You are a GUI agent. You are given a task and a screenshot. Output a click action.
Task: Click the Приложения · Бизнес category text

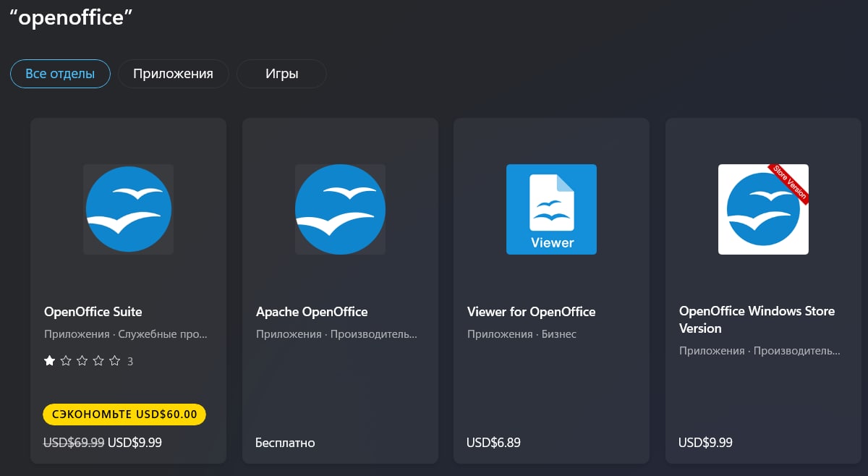coord(522,334)
